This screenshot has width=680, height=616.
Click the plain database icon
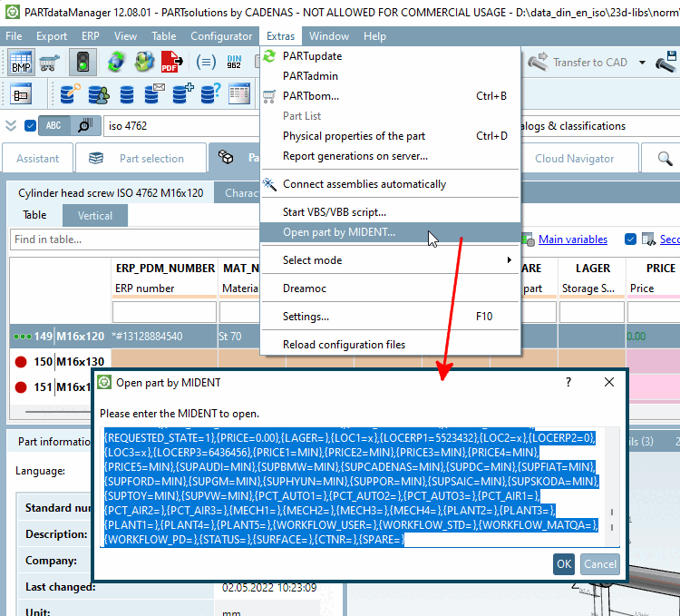pyautogui.click(x=127, y=94)
